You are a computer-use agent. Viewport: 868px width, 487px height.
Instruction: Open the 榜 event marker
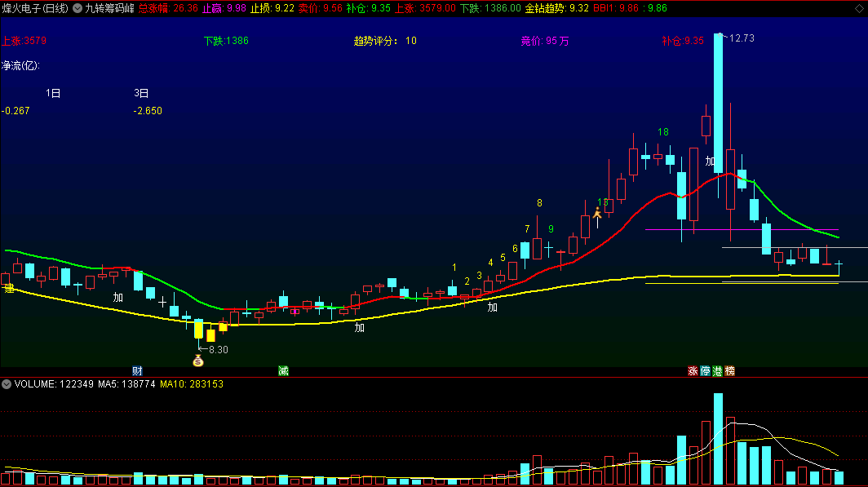coord(729,371)
